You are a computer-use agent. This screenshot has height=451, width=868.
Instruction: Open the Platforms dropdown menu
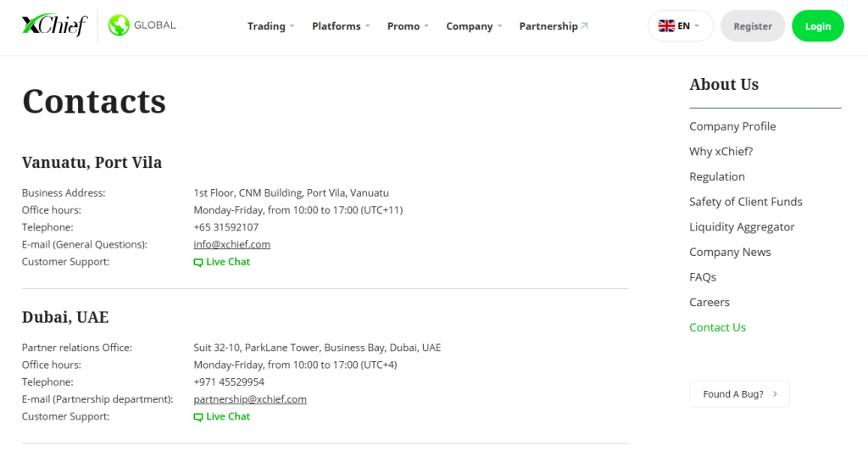[x=341, y=26]
